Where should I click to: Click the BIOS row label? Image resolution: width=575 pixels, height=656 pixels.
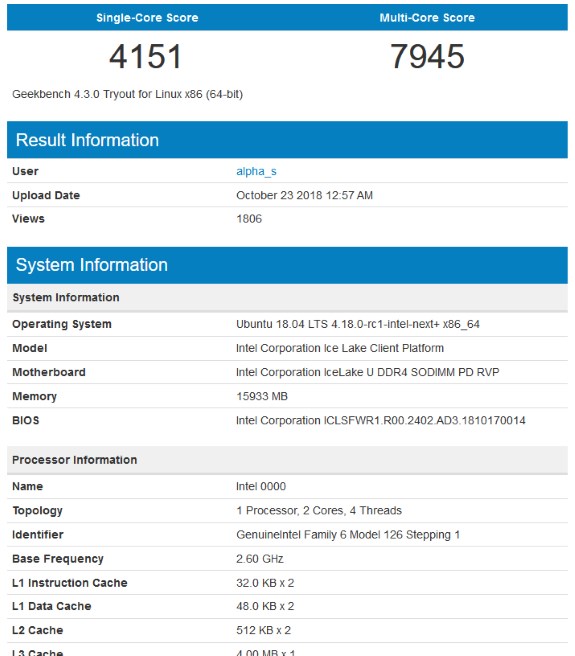(26, 420)
